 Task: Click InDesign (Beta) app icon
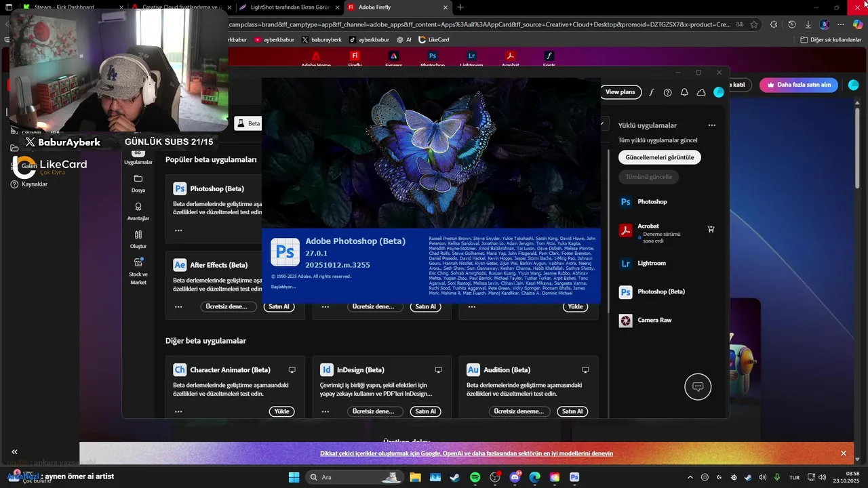[327, 370]
